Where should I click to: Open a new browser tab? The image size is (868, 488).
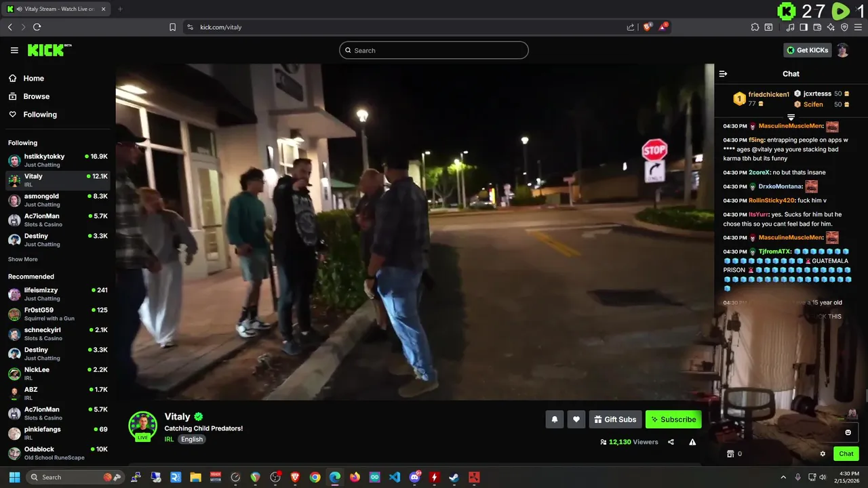120,9
